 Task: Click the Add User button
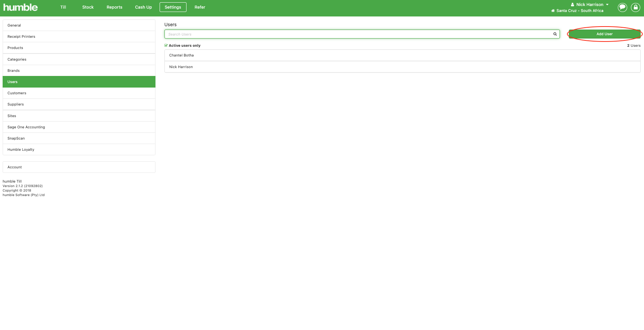(x=604, y=34)
